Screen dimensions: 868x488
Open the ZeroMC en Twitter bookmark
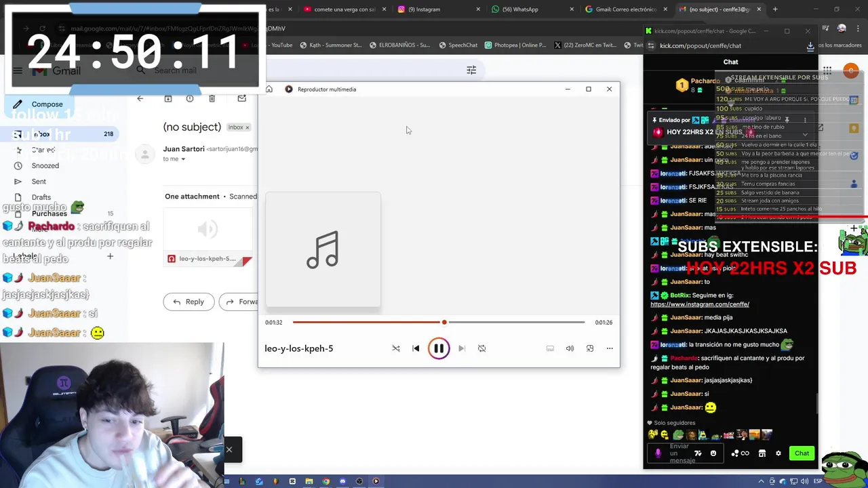tap(585, 45)
